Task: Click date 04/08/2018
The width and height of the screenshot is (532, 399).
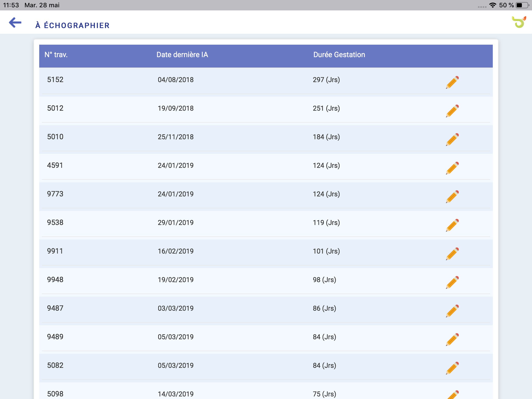Action: click(176, 80)
